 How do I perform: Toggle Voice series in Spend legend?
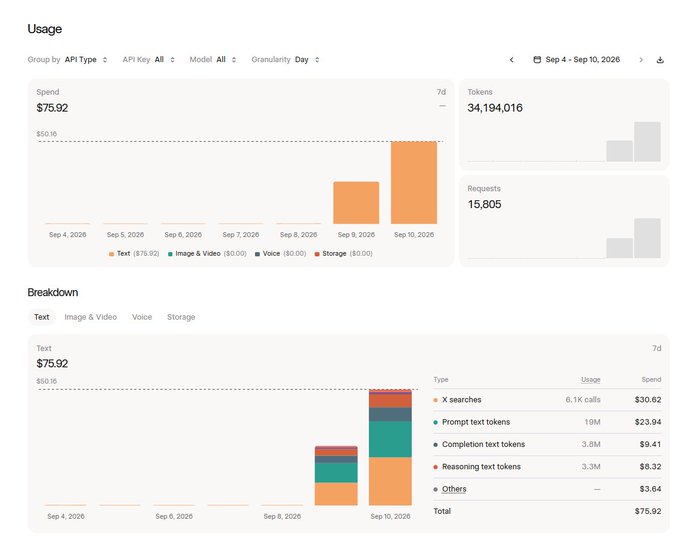click(281, 254)
